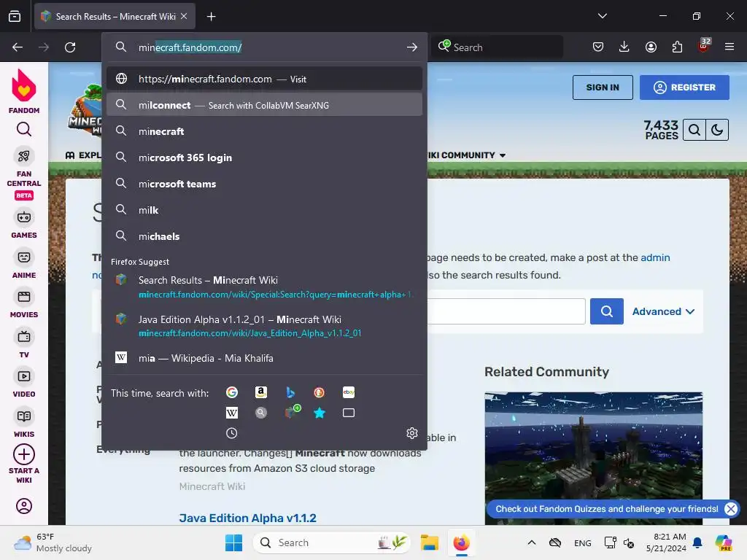This screenshot has width=747, height=560.
Task: Click the Windows taskbar Search box
Action: click(331, 542)
